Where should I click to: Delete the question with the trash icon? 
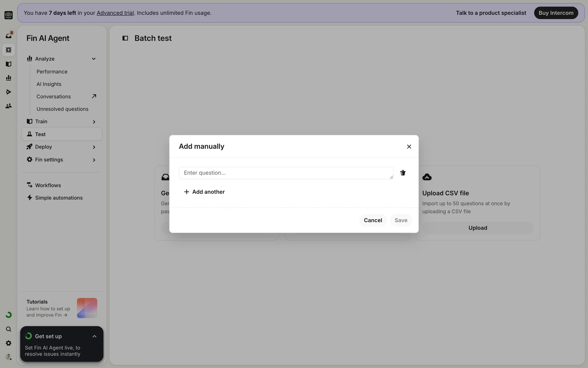coord(403,173)
